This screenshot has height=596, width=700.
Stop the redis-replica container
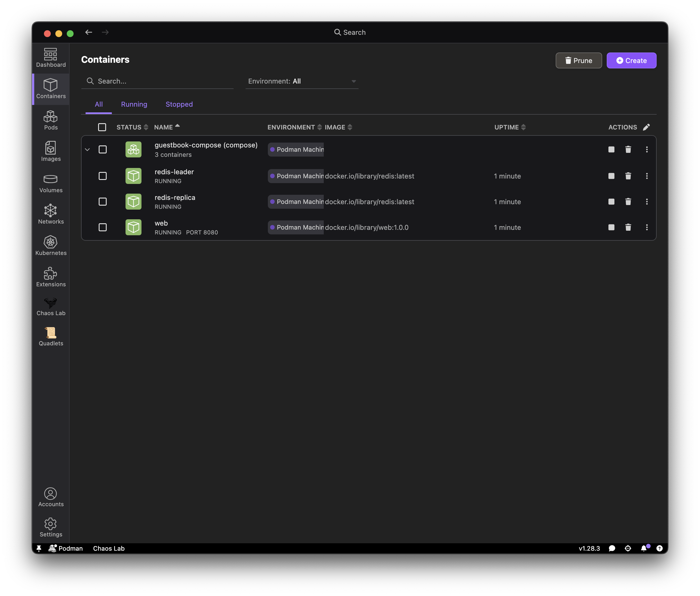click(611, 202)
